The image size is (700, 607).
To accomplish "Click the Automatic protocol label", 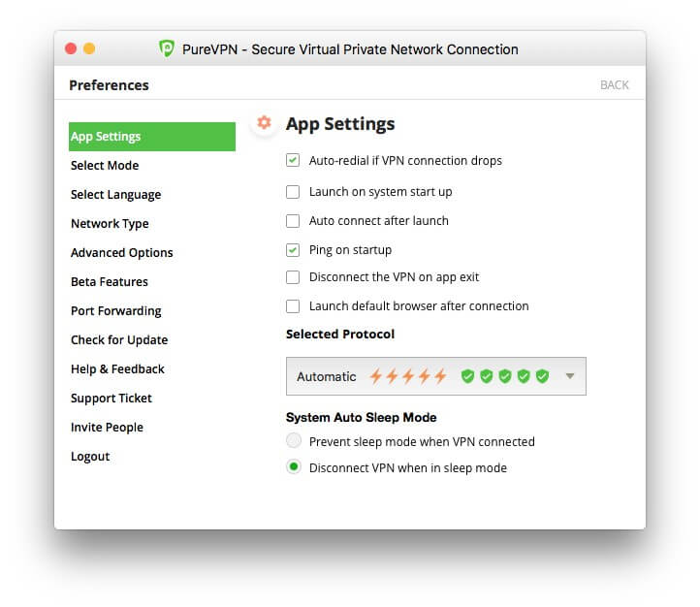I will coord(327,376).
